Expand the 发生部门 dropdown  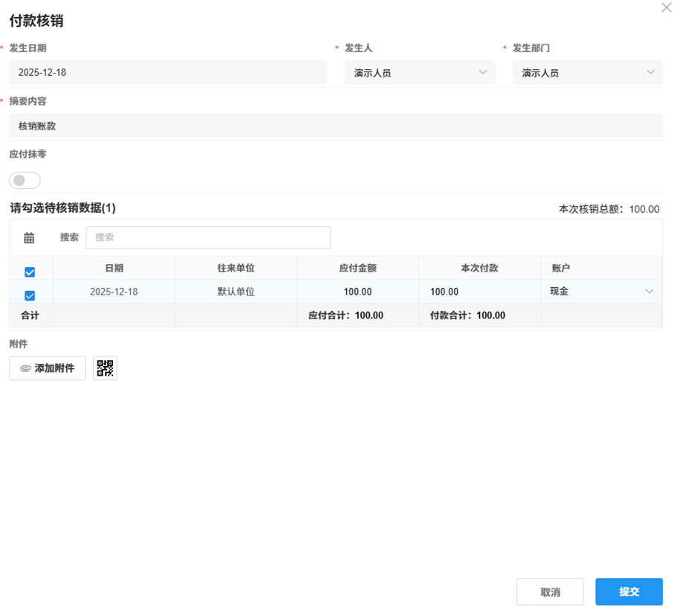coord(587,72)
